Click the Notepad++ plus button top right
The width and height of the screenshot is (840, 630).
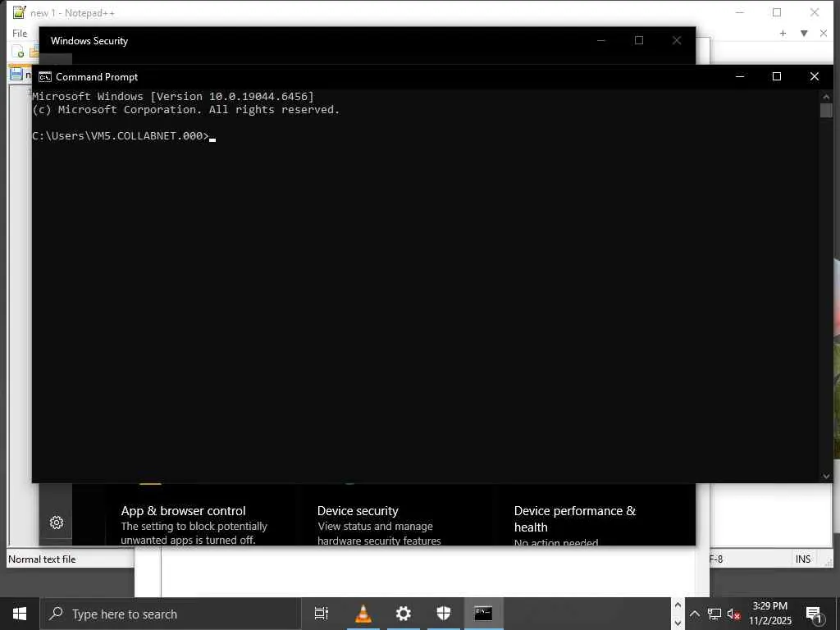(x=783, y=33)
